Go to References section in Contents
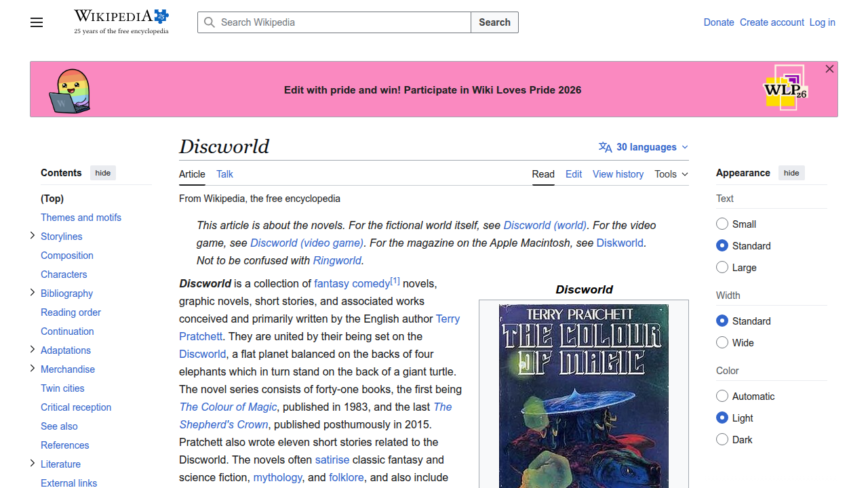This screenshot has width=868, height=488. click(x=65, y=445)
